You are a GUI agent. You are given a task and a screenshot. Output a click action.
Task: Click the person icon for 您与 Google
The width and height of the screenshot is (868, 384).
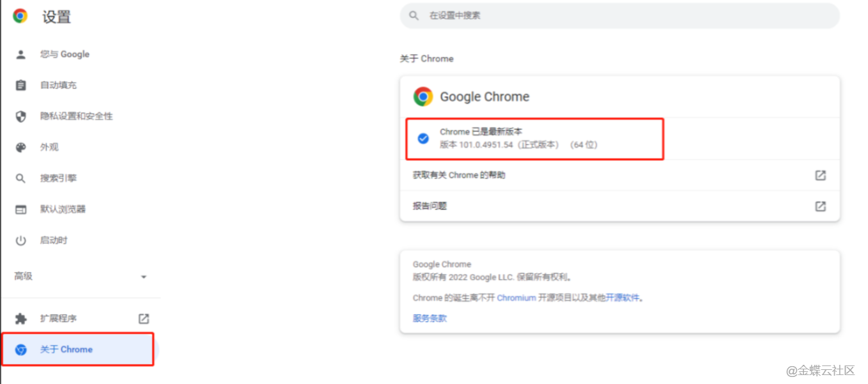[21, 54]
